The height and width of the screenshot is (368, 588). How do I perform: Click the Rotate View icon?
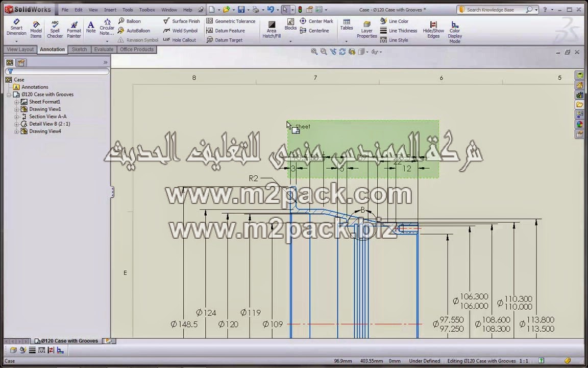pyautogui.click(x=342, y=52)
